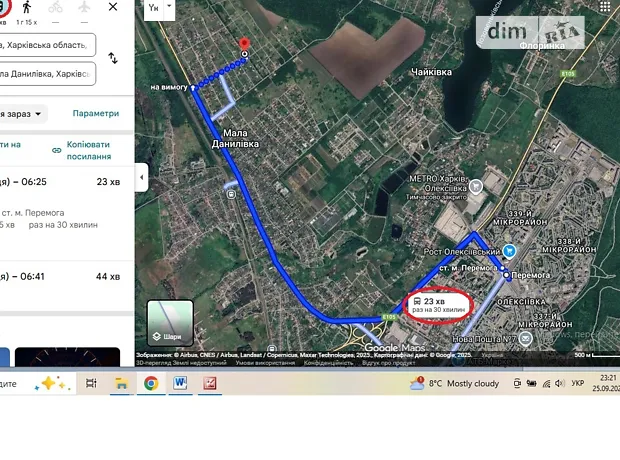Click the 23 хв bus route bubble
This screenshot has width=620, height=460.
point(437,305)
